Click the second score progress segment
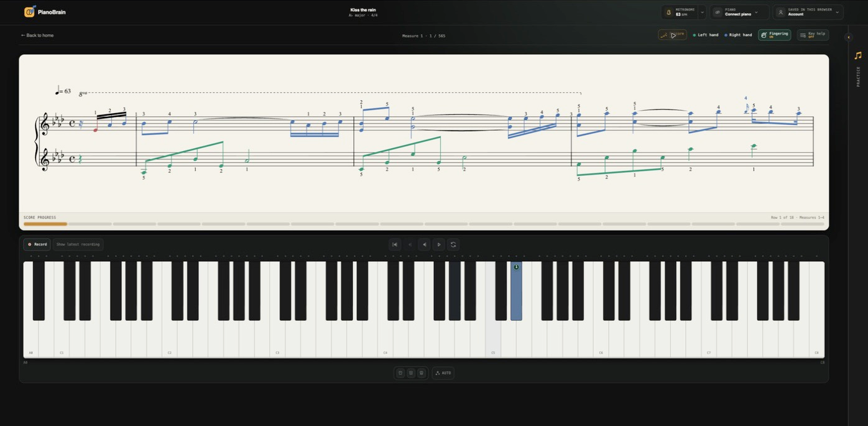This screenshot has height=426, width=868. click(90, 224)
